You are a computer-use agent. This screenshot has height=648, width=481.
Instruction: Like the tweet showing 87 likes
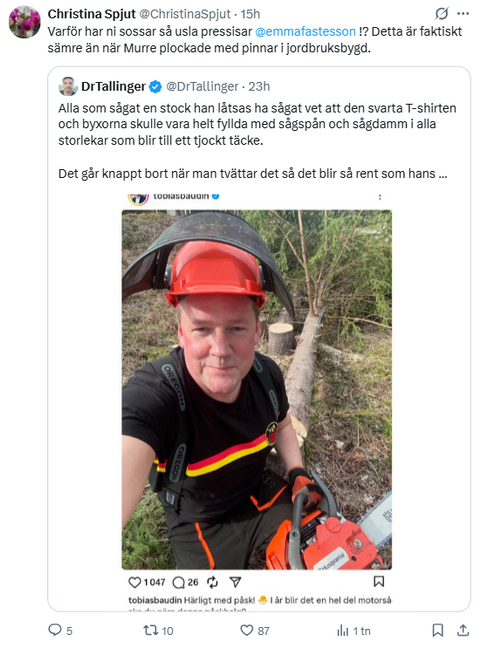[x=247, y=630]
